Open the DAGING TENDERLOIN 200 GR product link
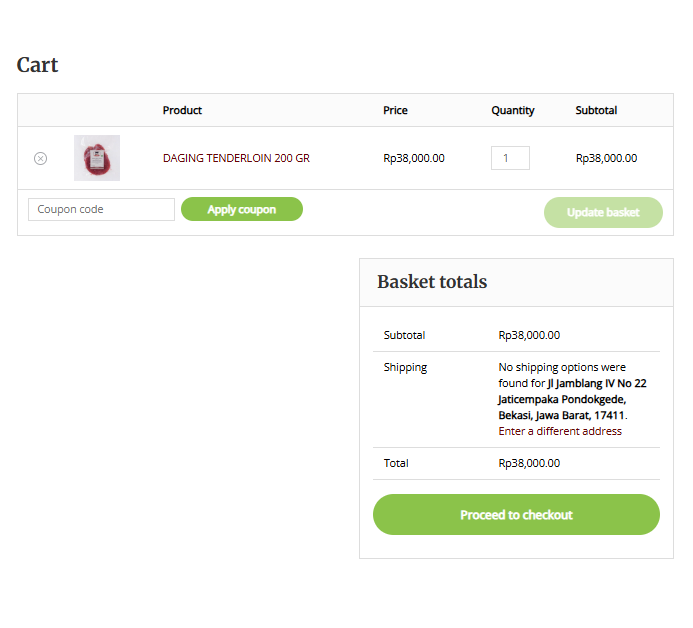Image resolution: width=693 pixels, height=628 pixels. 236,158
